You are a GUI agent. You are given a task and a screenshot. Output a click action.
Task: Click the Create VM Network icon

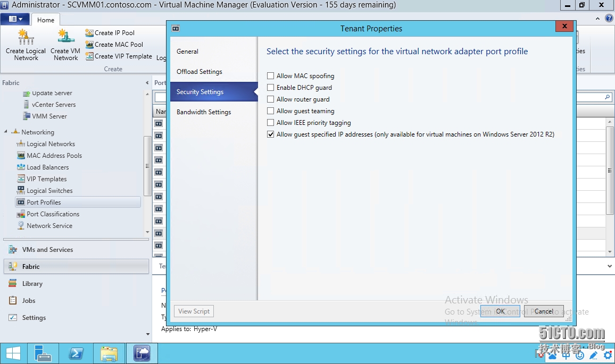pos(65,37)
